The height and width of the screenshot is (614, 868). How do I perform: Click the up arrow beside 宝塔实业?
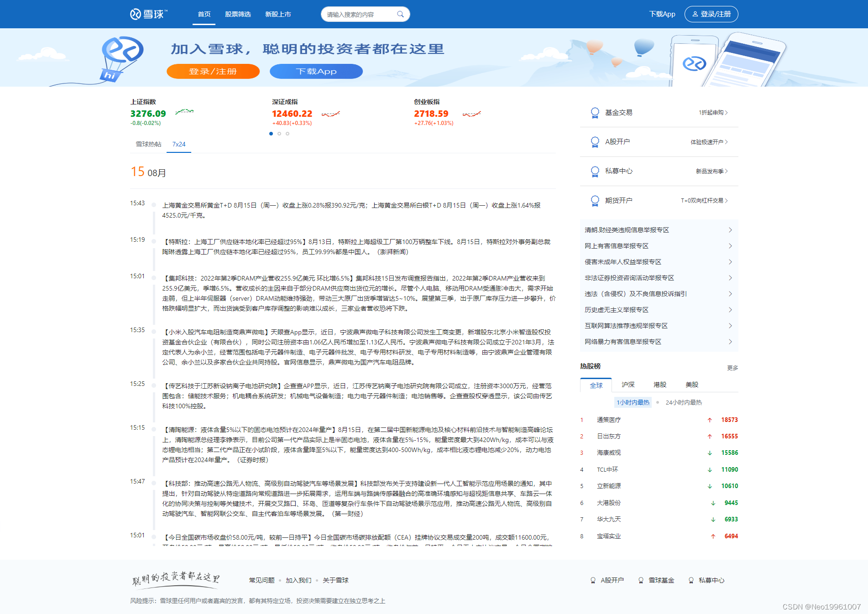713,536
